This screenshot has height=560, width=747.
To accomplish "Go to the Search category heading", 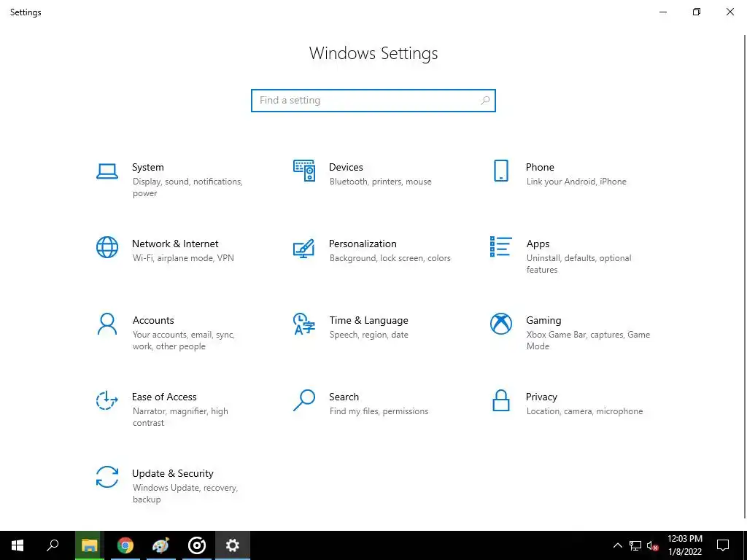I will (x=344, y=397).
